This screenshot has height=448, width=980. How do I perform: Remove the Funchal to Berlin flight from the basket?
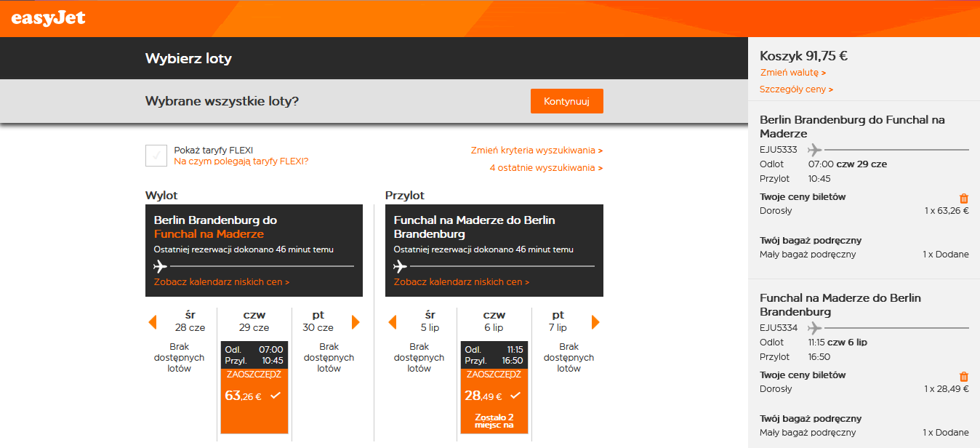[964, 376]
